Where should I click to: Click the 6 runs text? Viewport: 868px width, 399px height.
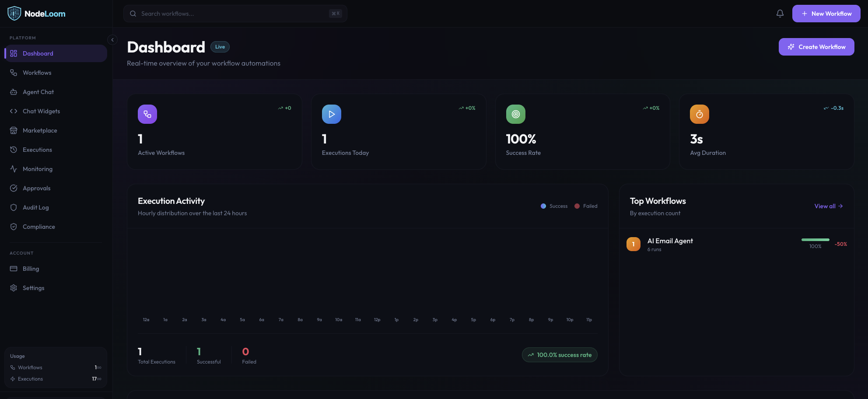tap(654, 249)
